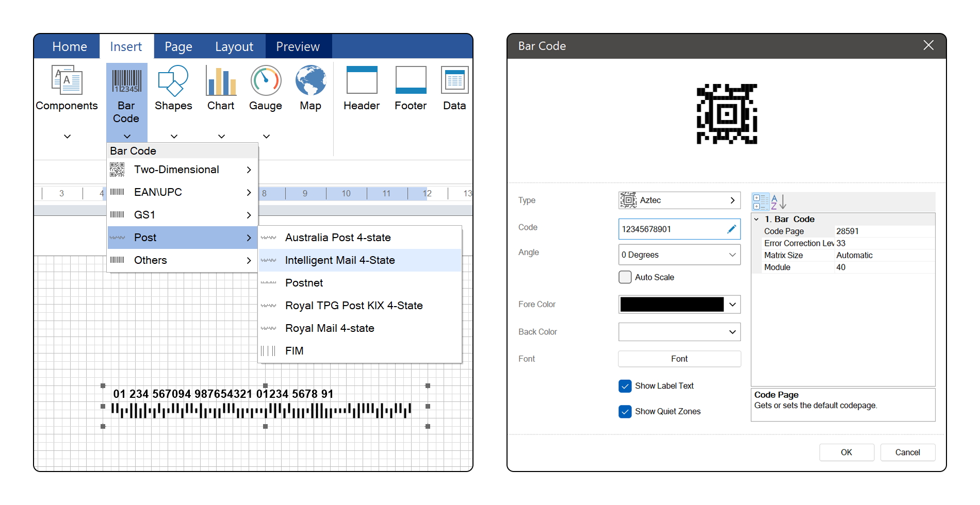Open the Two-Dimensional submenu
The height and width of the screenshot is (505, 980).
(182, 170)
